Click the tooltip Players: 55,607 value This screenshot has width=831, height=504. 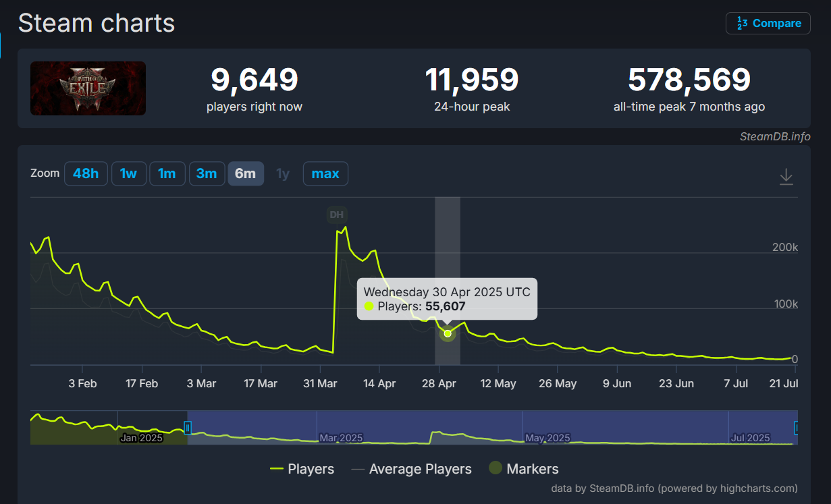(x=445, y=306)
